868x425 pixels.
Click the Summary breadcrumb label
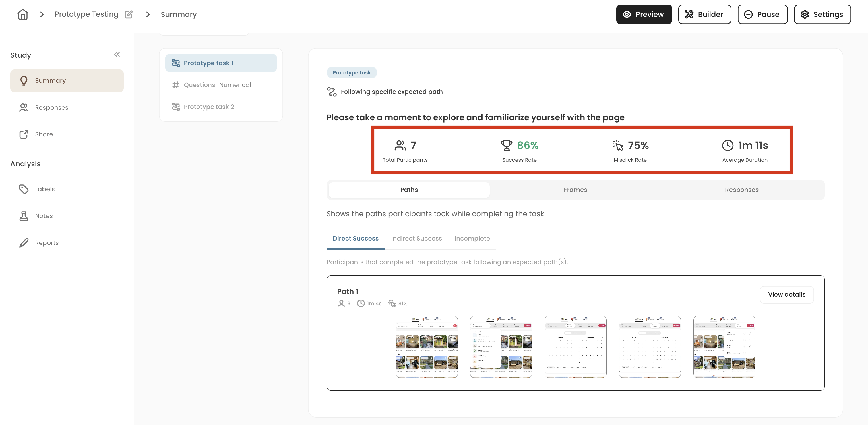point(179,14)
